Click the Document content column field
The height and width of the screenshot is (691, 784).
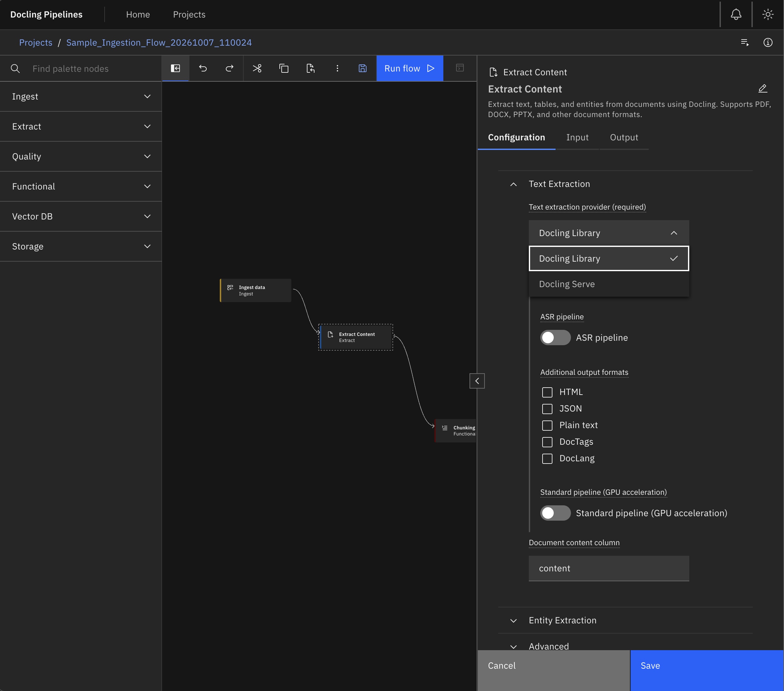(x=609, y=568)
